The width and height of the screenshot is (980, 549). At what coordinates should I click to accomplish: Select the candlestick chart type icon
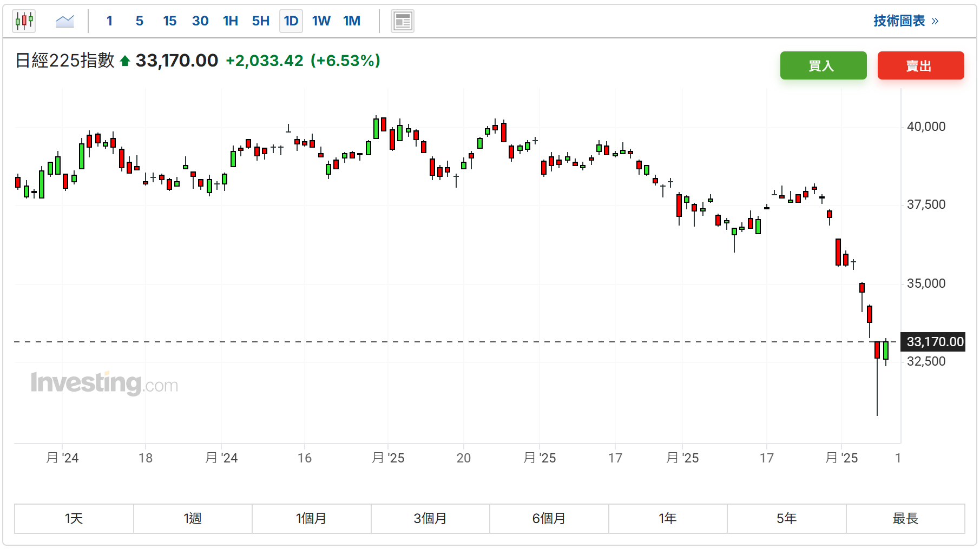(x=24, y=21)
